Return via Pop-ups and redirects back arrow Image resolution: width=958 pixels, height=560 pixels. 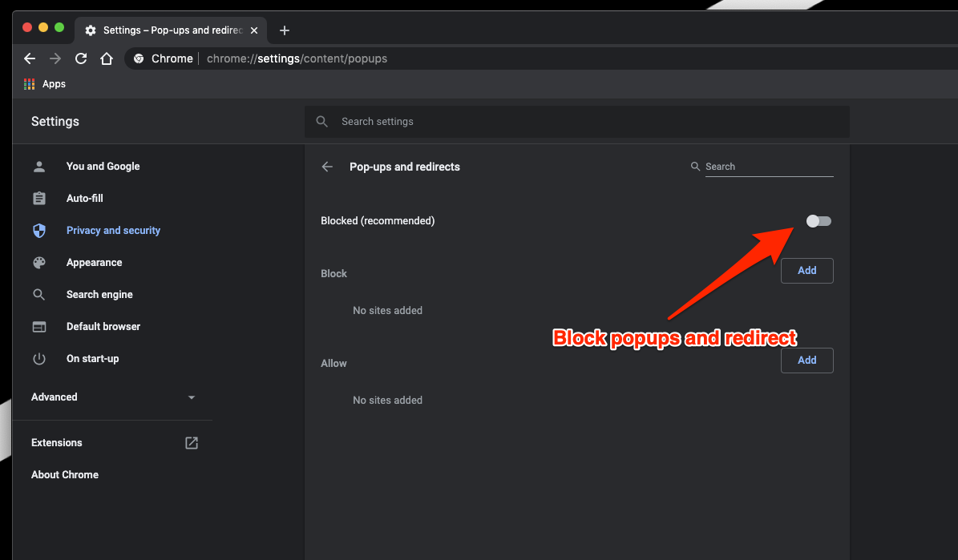tap(327, 167)
